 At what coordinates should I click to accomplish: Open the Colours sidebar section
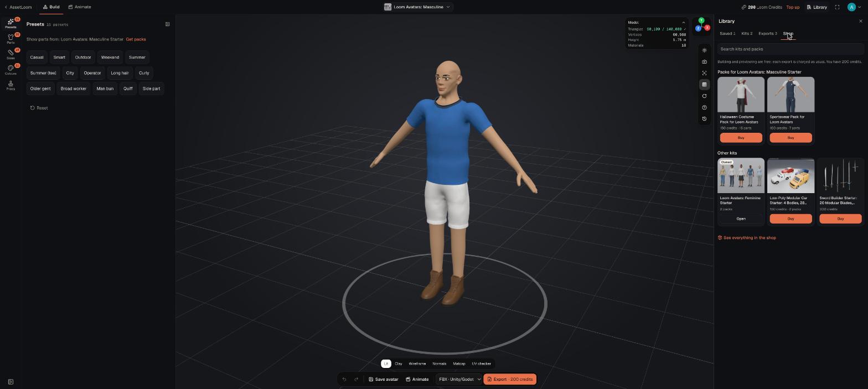point(11,70)
